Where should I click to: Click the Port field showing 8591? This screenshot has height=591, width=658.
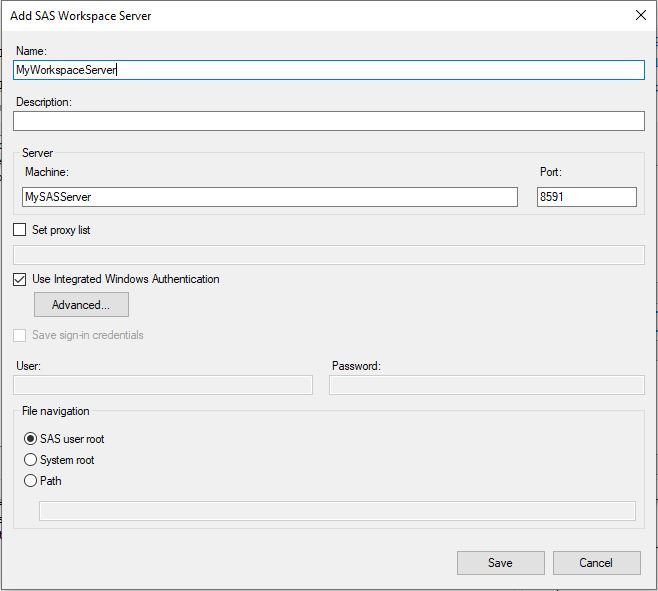coord(586,197)
